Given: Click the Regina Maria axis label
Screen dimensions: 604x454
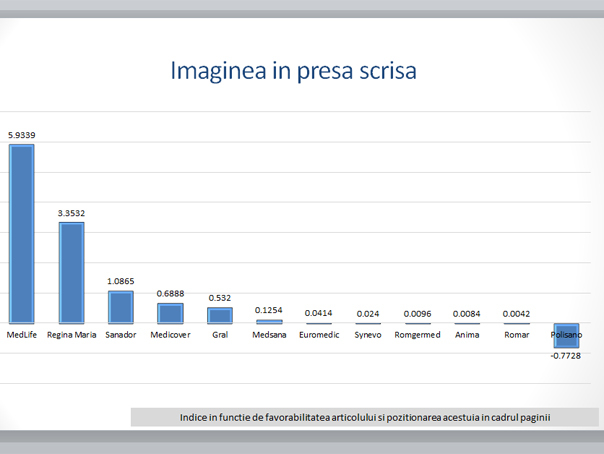Looking at the screenshot, I should tap(72, 335).
